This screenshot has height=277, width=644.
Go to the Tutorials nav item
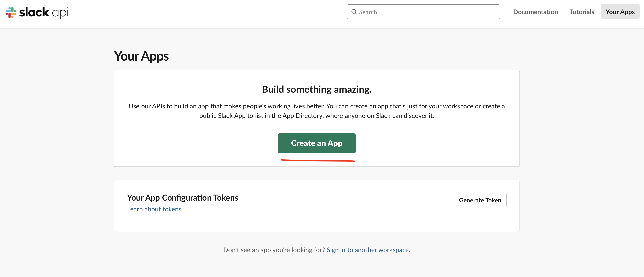(582, 12)
